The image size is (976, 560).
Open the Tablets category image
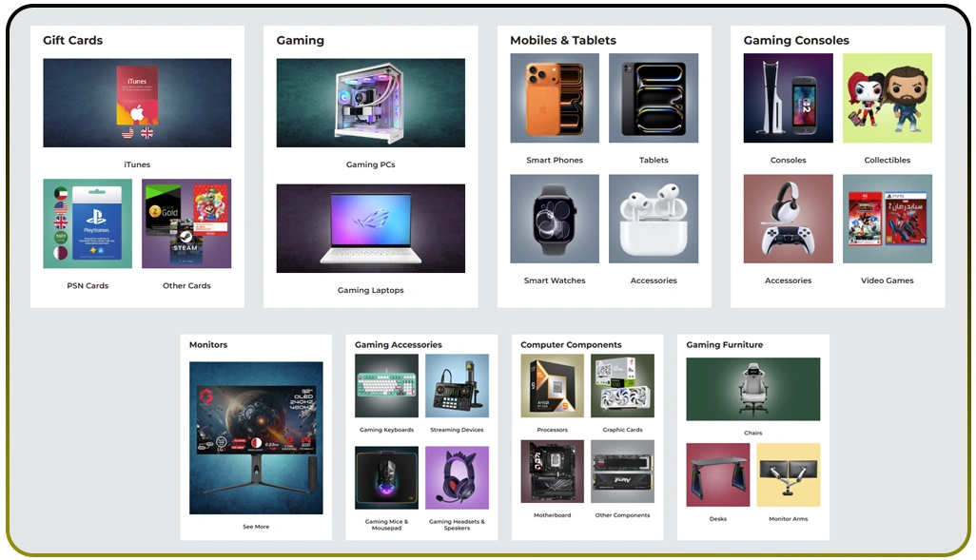point(654,98)
